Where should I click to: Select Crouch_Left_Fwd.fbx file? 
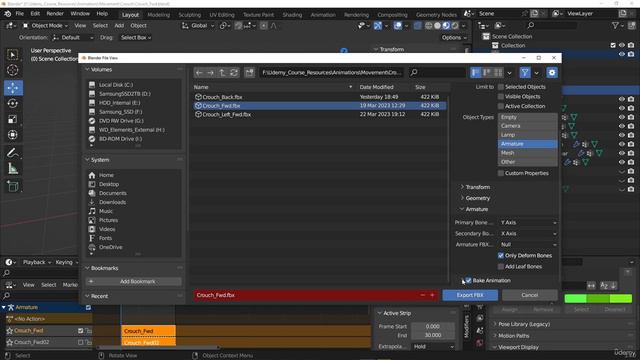click(320, 115)
